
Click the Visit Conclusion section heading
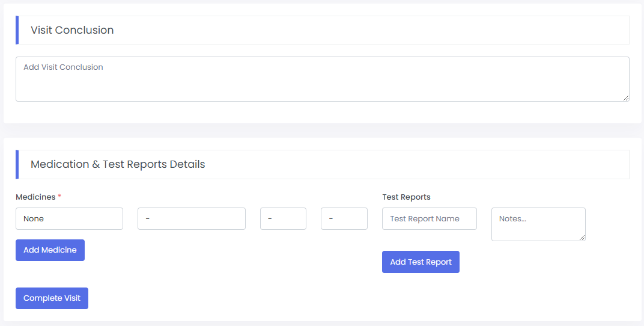coord(72,30)
